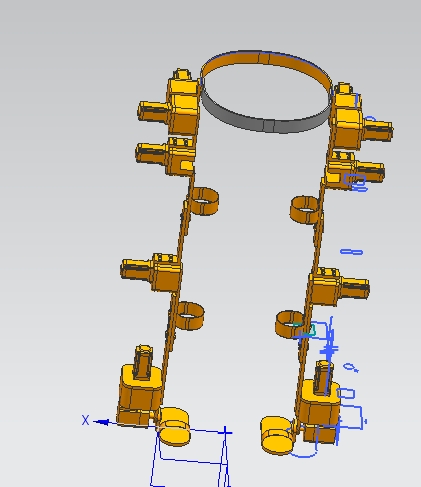
Task: Select the lower clip ring on right rail
Action: coord(290,325)
